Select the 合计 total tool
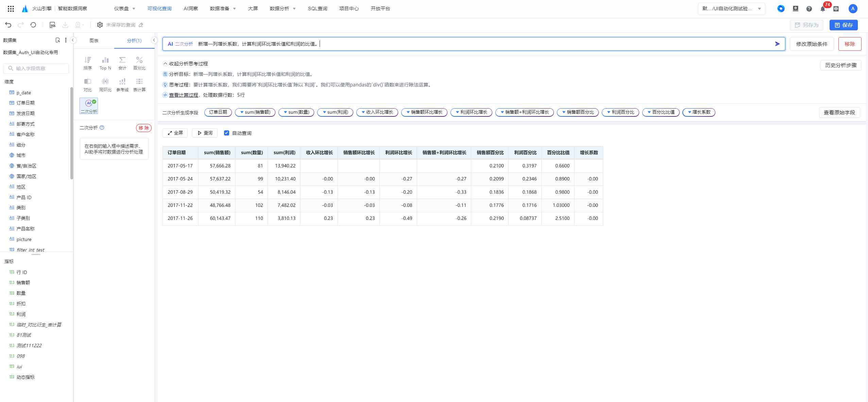The height and width of the screenshot is (402, 868). [x=122, y=63]
